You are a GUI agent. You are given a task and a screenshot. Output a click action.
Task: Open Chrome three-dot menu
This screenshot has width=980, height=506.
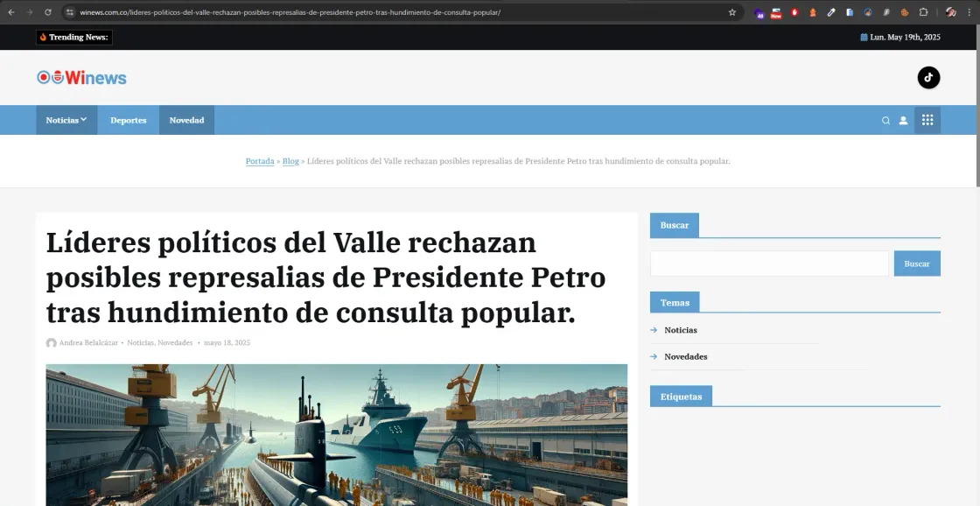click(x=969, y=12)
